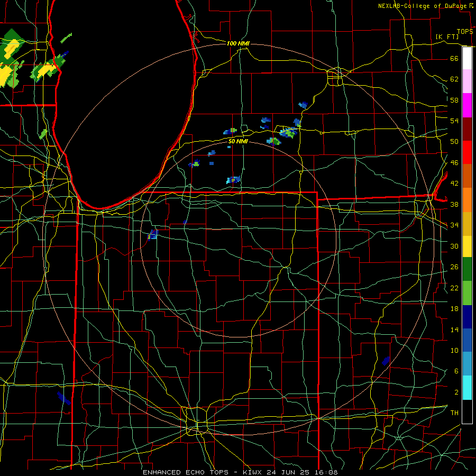Viewport: 476px width, 476px height.
Task: Click the legend value "22"
Action: click(x=454, y=288)
